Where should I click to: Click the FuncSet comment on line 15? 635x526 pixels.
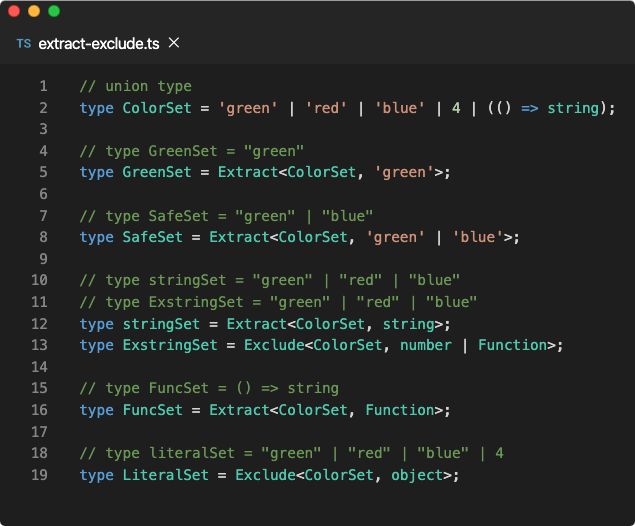point(209,388)
